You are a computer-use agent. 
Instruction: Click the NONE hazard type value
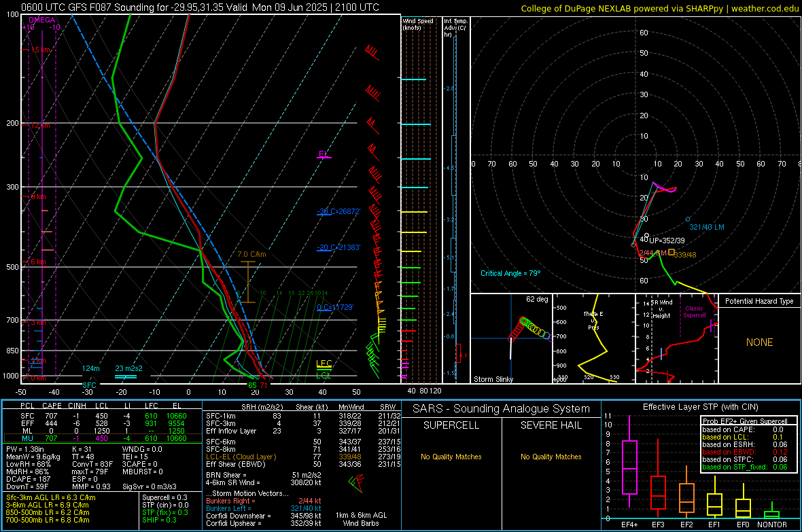point(759,342)
